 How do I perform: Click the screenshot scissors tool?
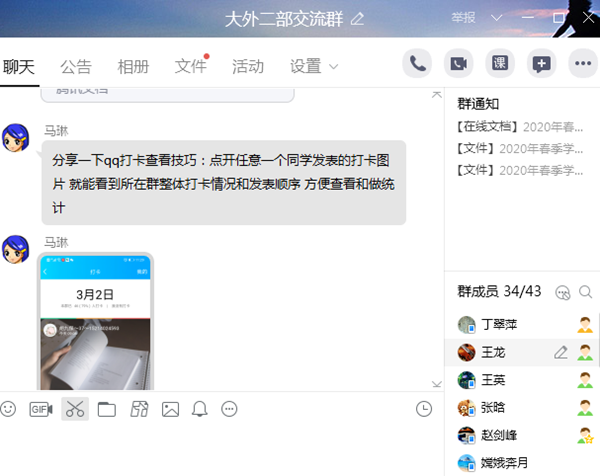pos(75,409)
